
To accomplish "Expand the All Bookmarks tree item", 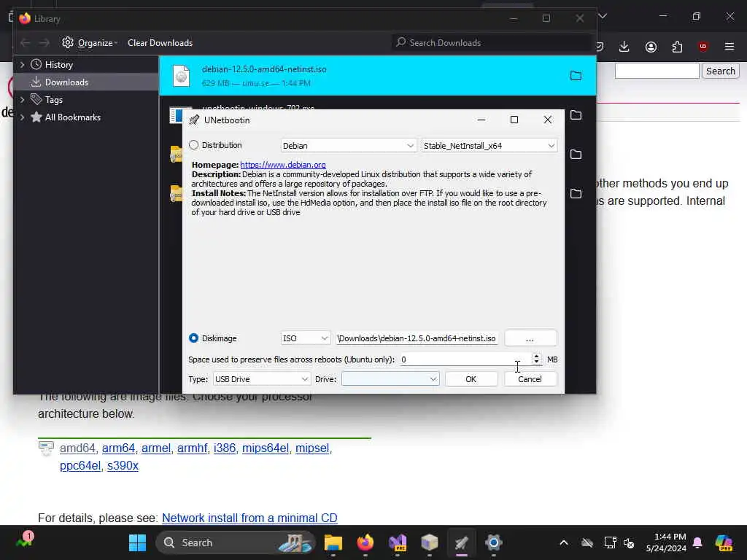I will [x=22, y=117].
